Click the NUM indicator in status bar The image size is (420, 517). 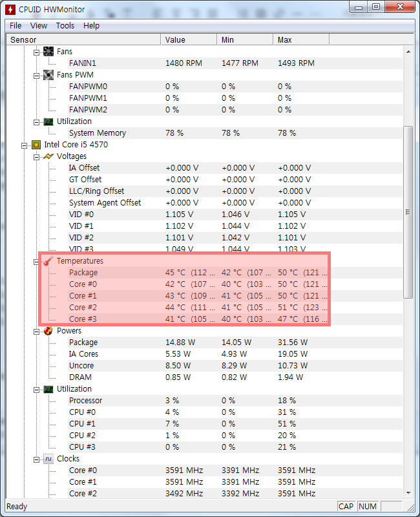point(368,507)
